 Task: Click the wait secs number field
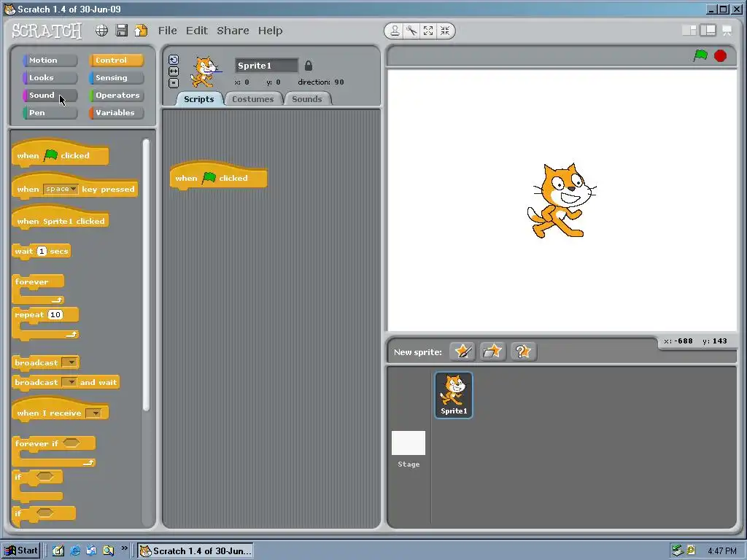pyautogui.click(x=42, y=251)
